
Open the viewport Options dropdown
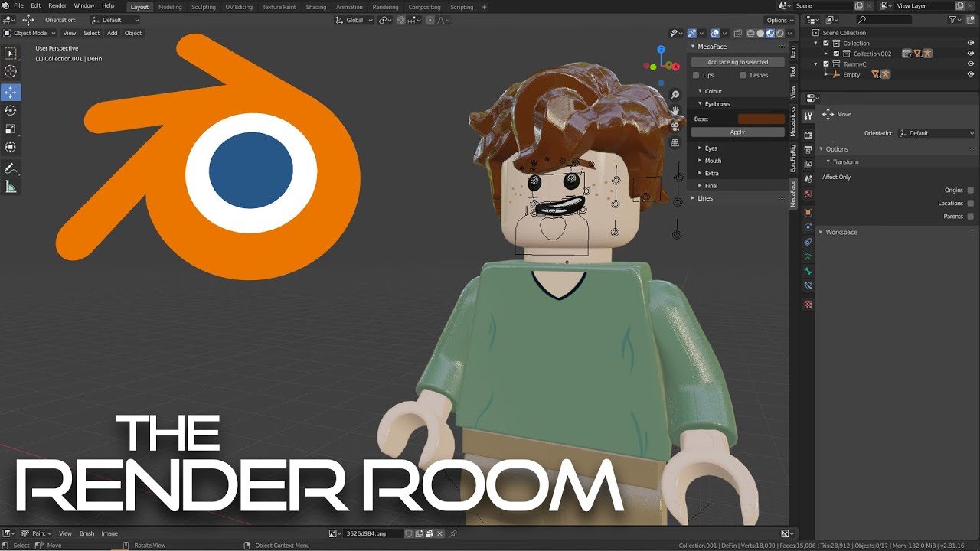[779, 20]
